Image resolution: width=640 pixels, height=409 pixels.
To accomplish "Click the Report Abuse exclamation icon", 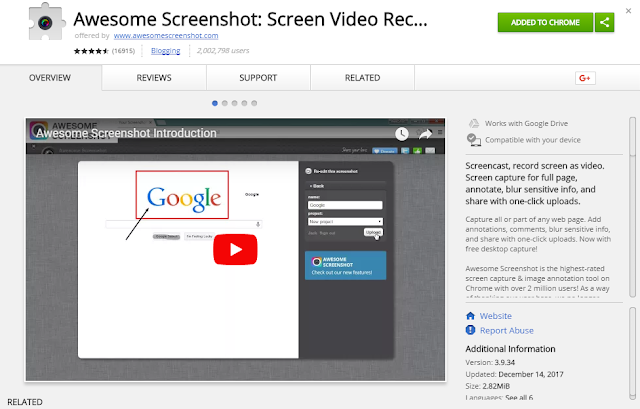I will tap(470, 330).
